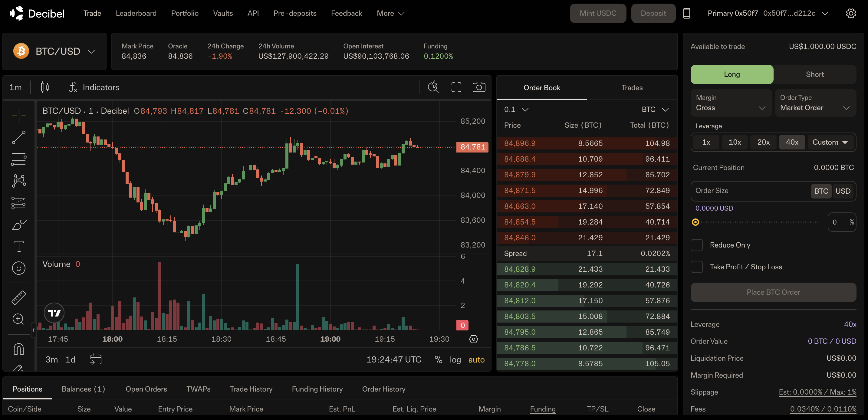
Task: Open settings gear in top bar
Action: tap(850, 14)
